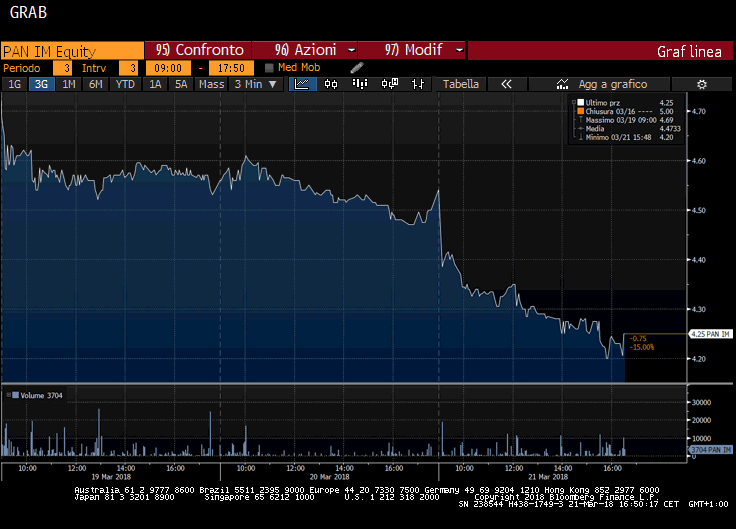Select the OHLC tick chart icon

click(x=418, y=84)
